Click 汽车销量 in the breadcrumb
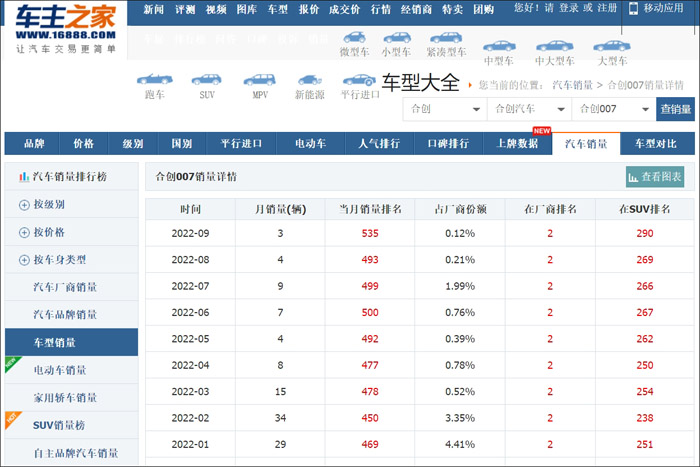The image size is (700, 467). 572,85
